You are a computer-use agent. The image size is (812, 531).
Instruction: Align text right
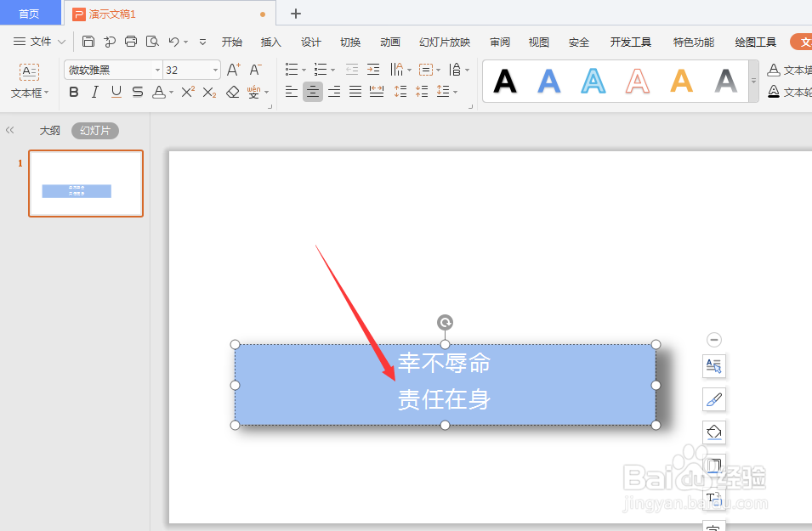[334, 92]
